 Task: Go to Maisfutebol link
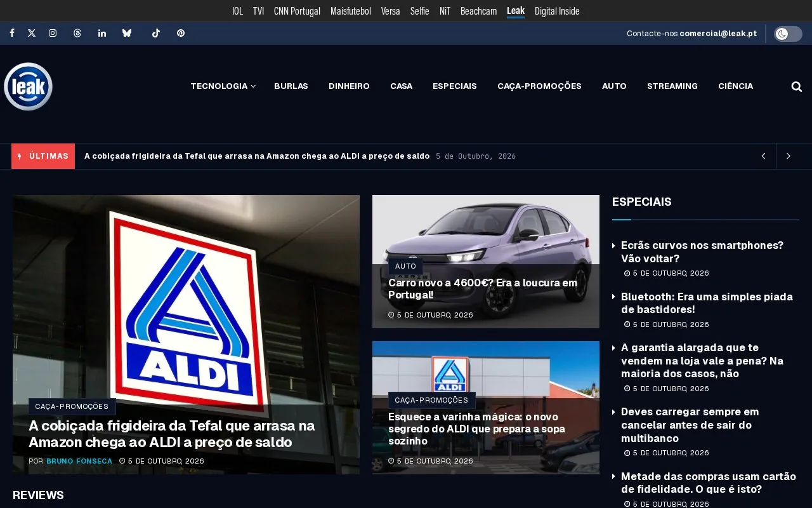[351, 11]
